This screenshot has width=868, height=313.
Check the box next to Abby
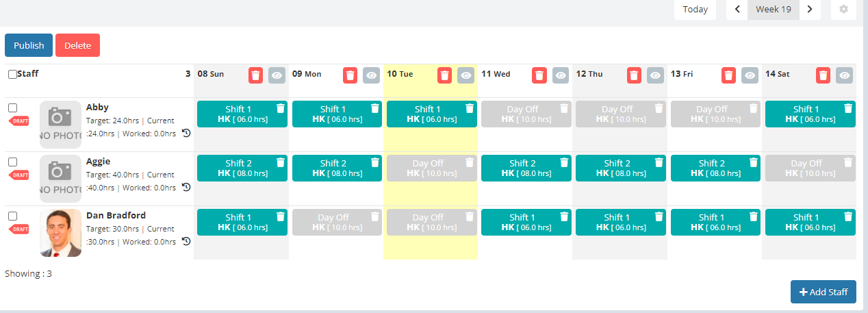pyautogui.click(x=12, y=108)
